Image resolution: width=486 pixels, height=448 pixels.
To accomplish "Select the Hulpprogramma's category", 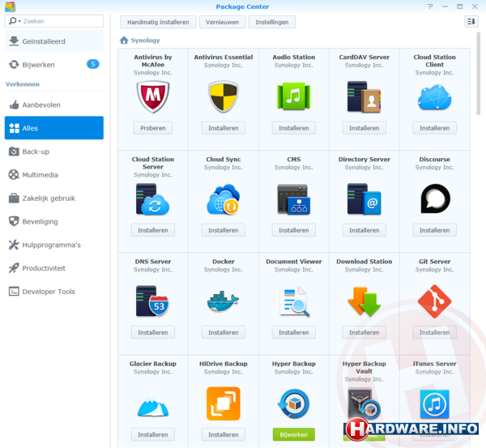I will click(54, 245).
